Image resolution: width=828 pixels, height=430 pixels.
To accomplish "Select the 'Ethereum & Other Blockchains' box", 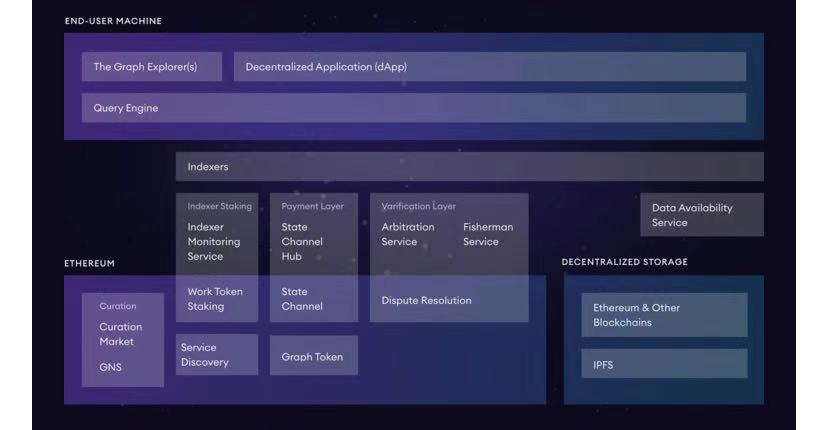I will (x=664, y=315).
